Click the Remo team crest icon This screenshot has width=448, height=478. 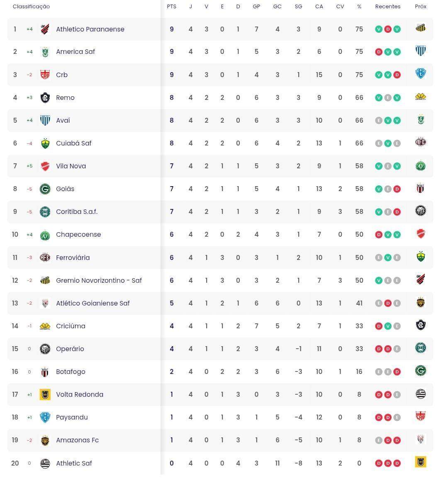pos(45,97)
